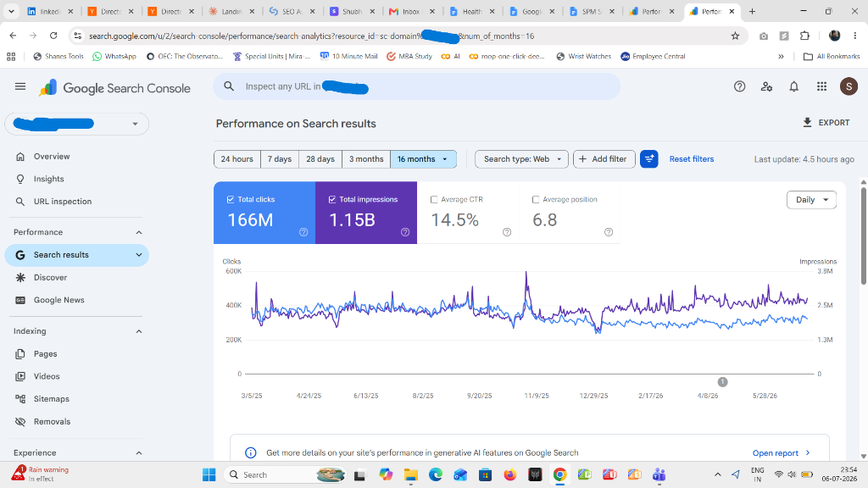
Task: Click Total impressions help icon
Action: 405,232
